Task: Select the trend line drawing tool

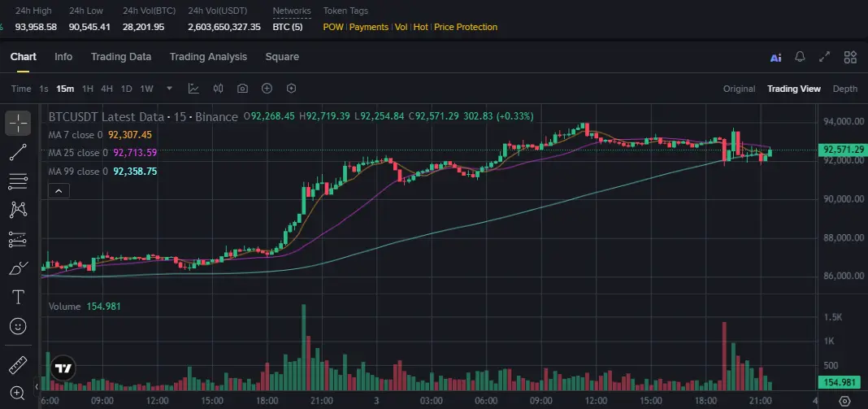Action: 18,152
